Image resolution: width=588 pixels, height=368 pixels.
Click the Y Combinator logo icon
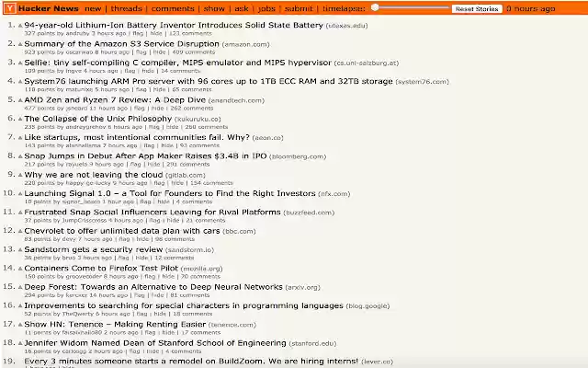10,8
